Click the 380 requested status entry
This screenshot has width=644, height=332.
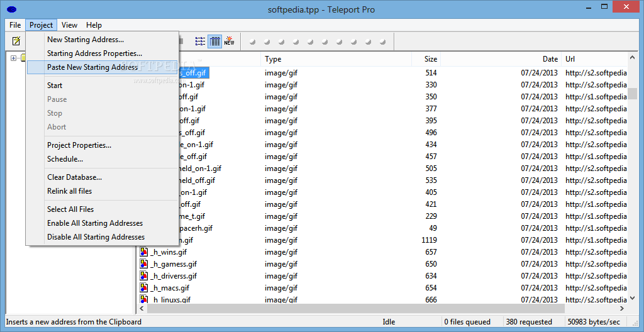pos(529,322)
